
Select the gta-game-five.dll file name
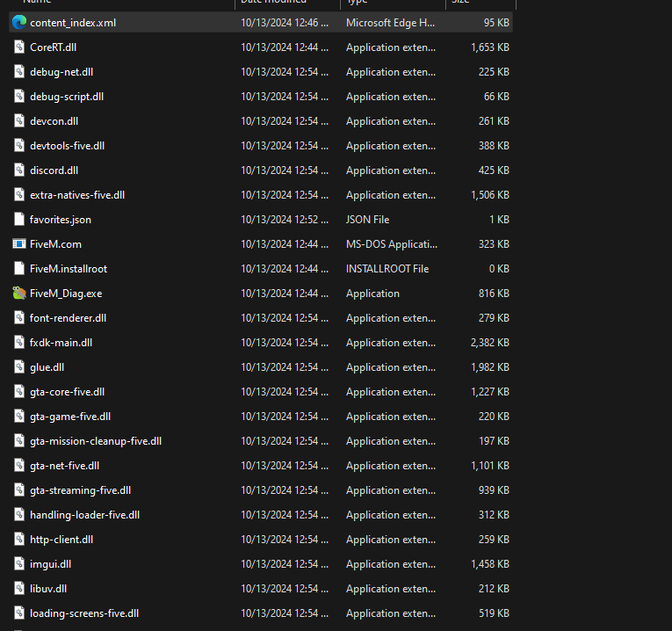click(70, 417)
